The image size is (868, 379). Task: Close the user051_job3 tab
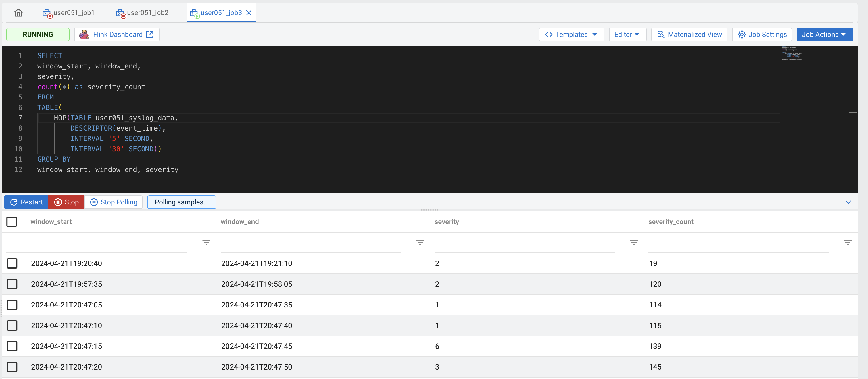pyautogui.click(x=249, y=13)
